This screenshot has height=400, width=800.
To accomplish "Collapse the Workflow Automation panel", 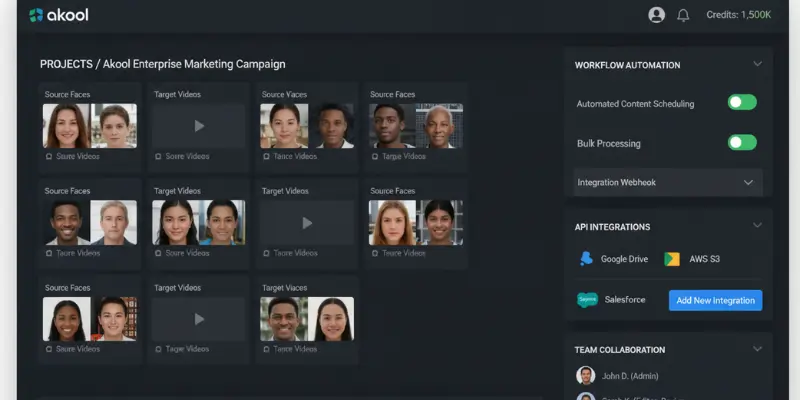I will tap(757, 64).
